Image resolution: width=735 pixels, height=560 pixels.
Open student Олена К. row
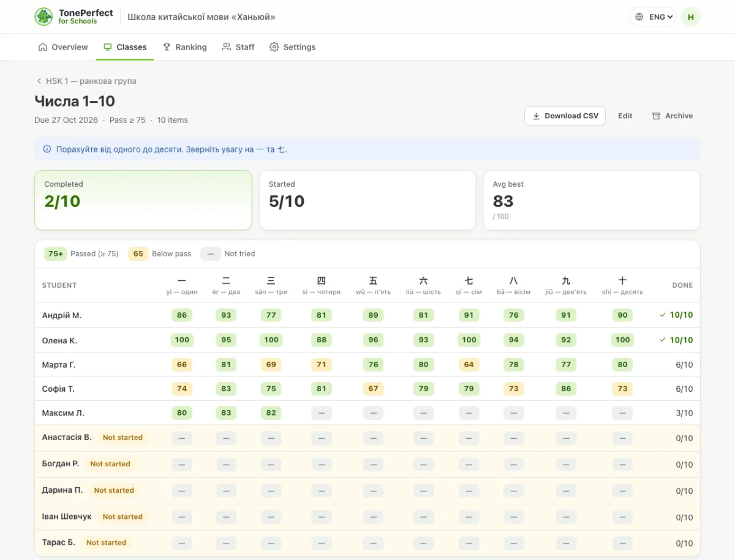367,340
